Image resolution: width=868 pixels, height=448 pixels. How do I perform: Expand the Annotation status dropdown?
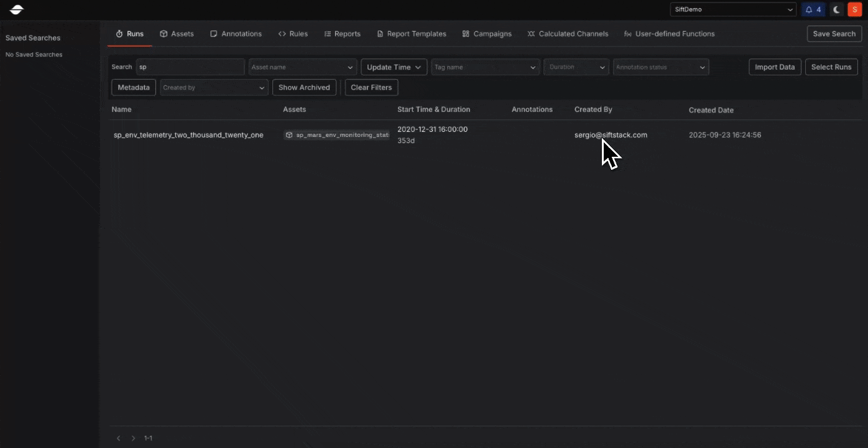coord(661,67)
